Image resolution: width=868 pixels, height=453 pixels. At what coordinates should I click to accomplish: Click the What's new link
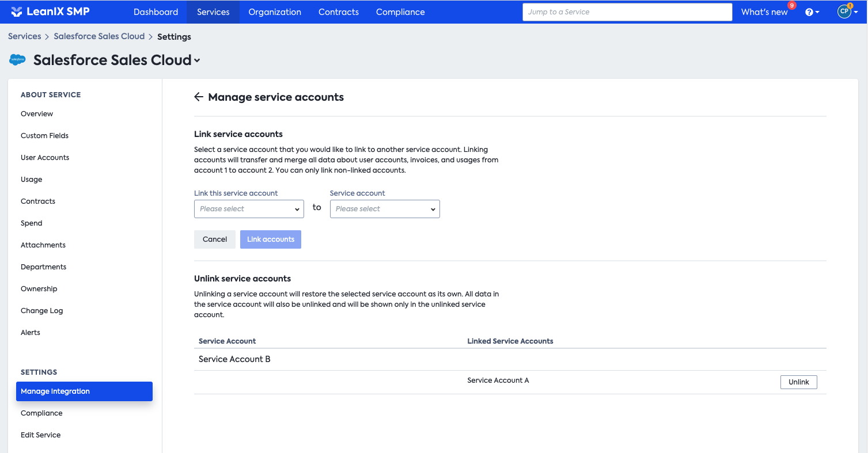[x=764, y=12]
